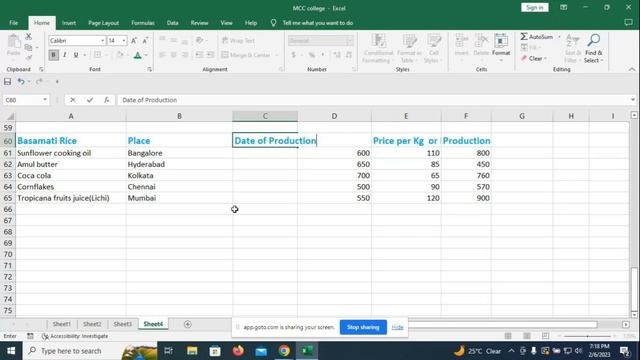The width and height of the screenshot is (640, 360).
Task: Open the Windows Start menu
Action: tap(11, 351)
